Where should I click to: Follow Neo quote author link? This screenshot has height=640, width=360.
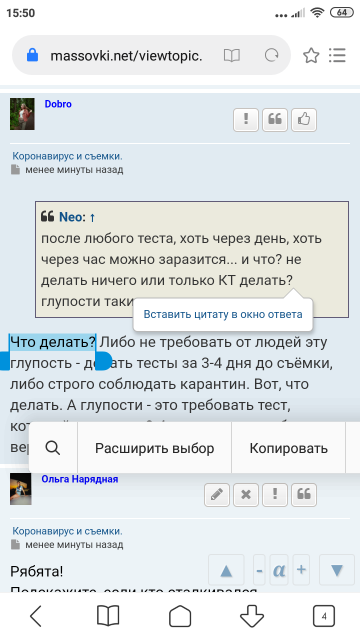[71, 217]
